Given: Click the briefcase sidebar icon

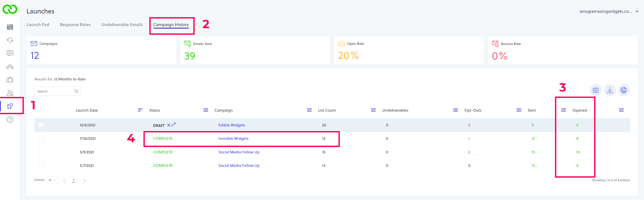Looking at the screenshot, I should (x=10, y=80).
